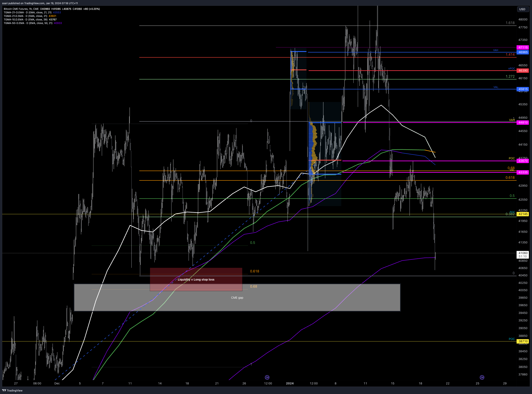Click the nPOC label text
The width and height of the screenshot is (532, 394).
point(512,68)
